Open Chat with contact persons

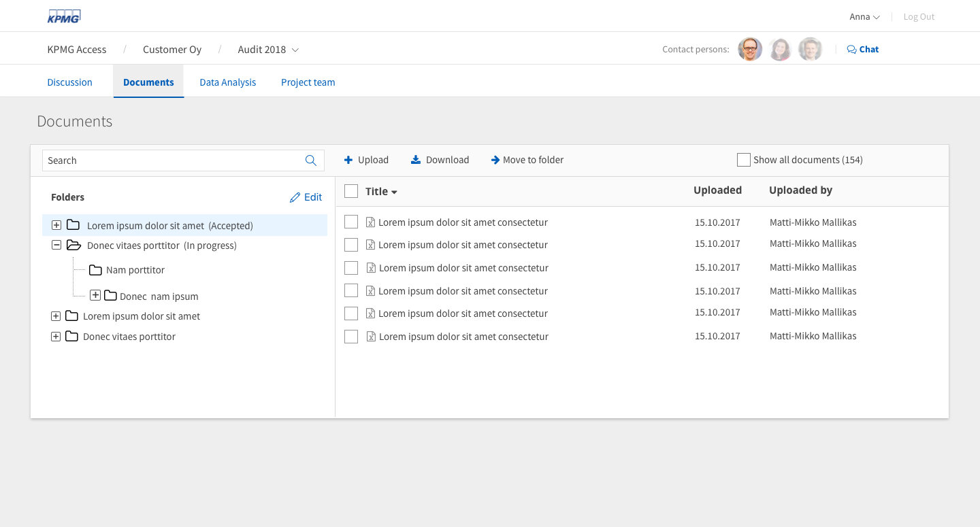point(862,49)
